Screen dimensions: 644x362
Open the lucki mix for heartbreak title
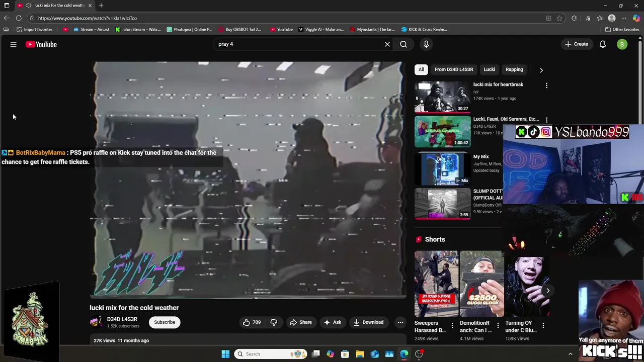(498, 84)
